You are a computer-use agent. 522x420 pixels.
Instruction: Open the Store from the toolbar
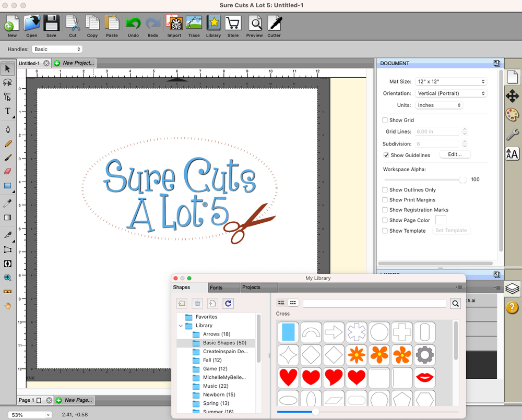(x=233, y=23)
